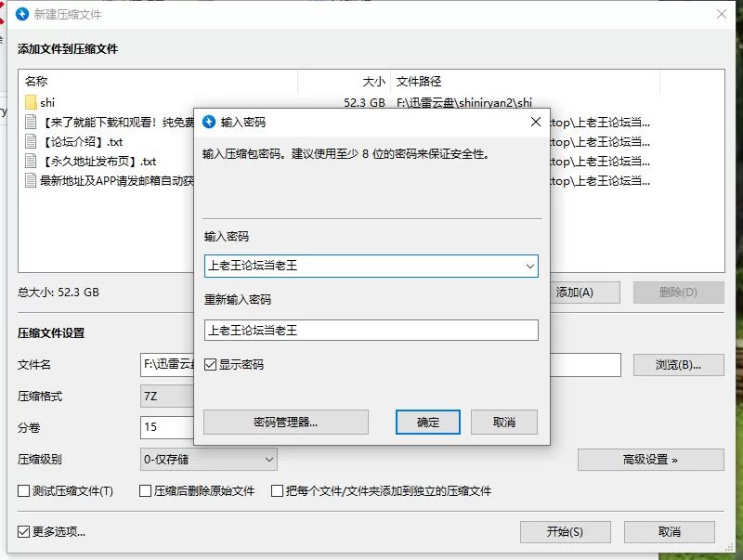Click 开始(S) to start compression
743x560 pixels.
point(565,532)
